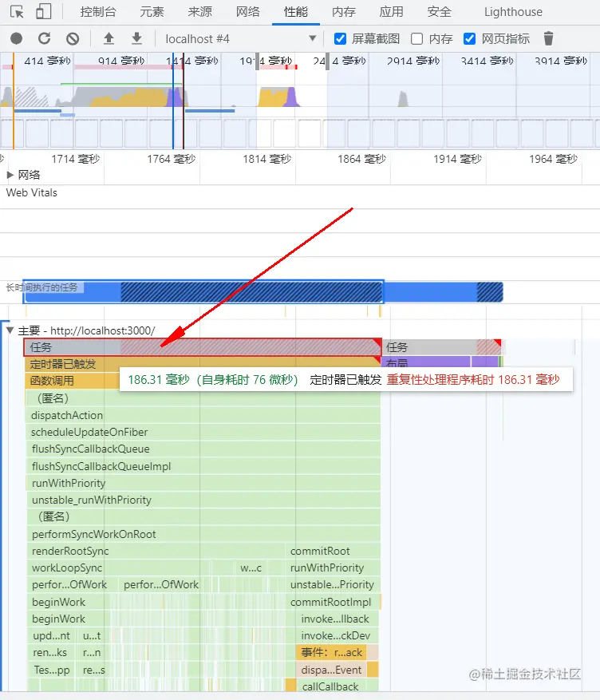Open the 应用 tab

point(391,12)
